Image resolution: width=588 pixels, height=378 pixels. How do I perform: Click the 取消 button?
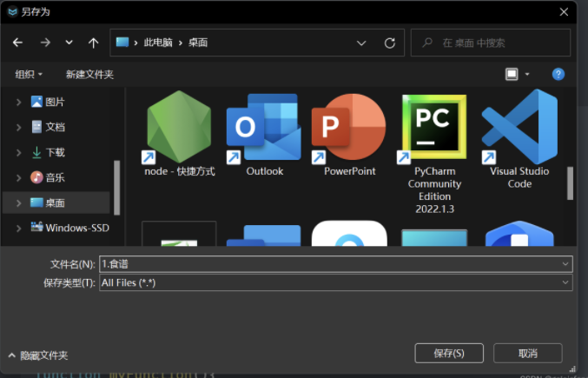coord(527,353)
